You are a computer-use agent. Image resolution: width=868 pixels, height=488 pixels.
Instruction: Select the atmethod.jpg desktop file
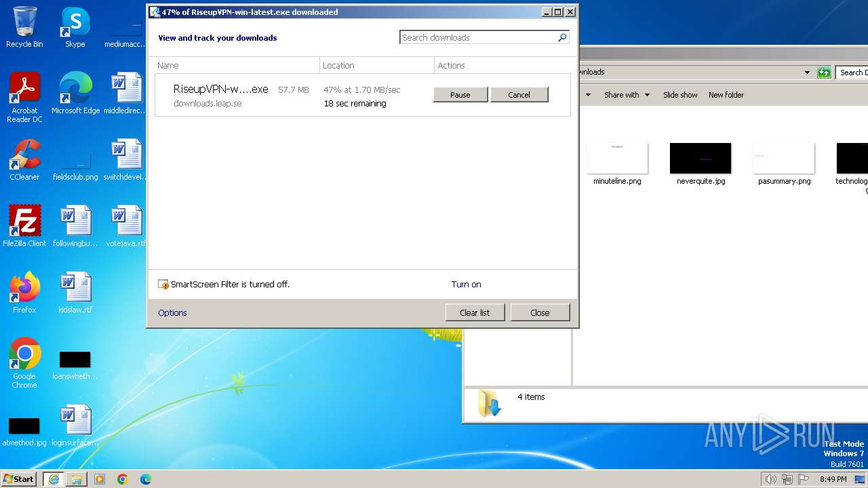[24, 432]
